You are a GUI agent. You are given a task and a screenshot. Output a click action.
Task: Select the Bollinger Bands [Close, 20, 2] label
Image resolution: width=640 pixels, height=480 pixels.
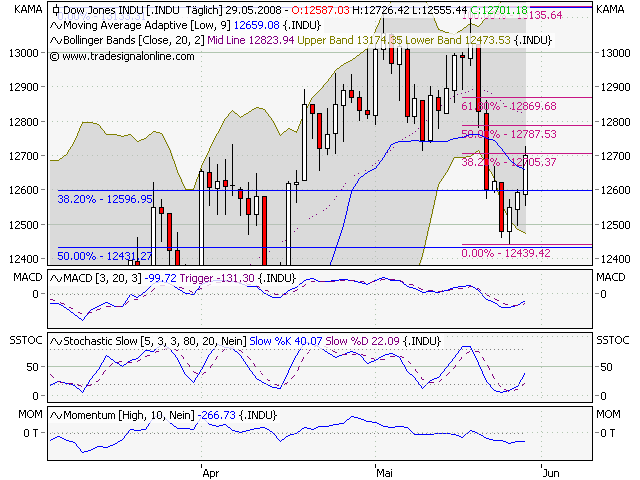pos(134,40)
